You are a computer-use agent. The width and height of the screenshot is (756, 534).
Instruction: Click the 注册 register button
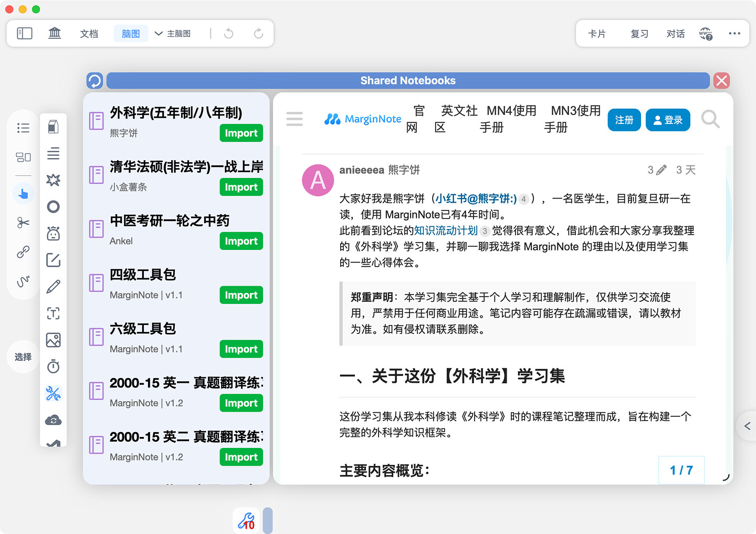click(624, 120)
